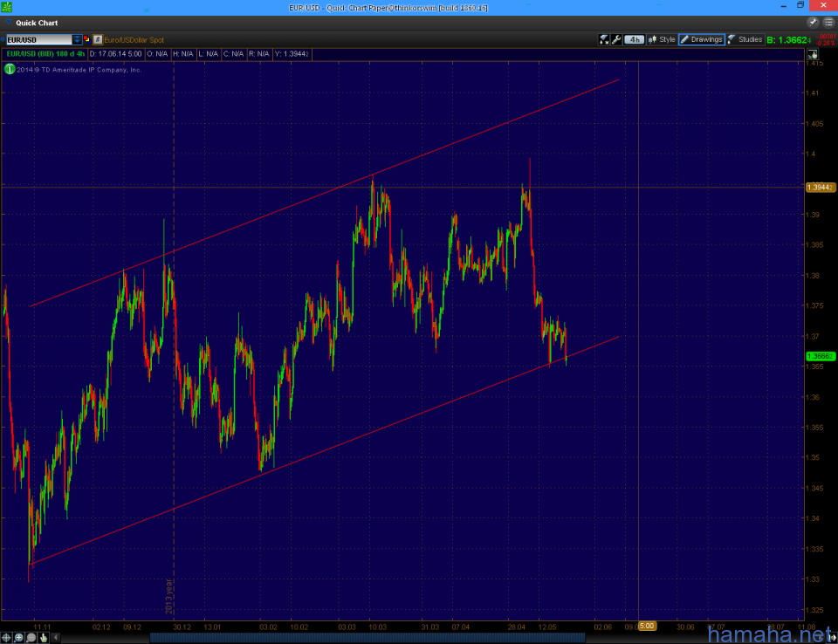
Task: Click the price-axis pointer mode icon
Action: [x=813, y=54]
